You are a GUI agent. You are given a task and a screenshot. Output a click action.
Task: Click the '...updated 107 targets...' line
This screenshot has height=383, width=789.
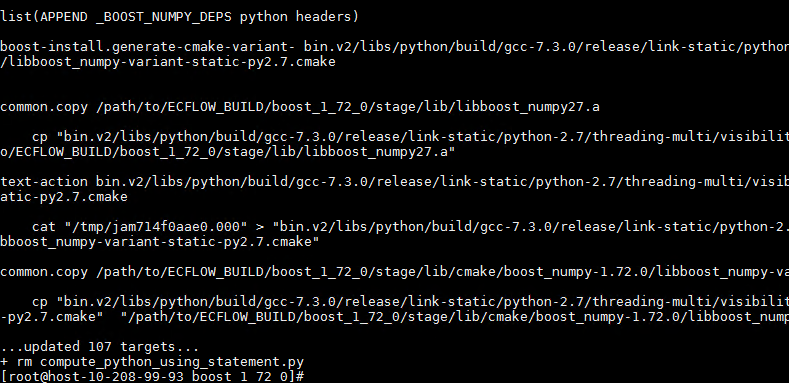[100, 347]
